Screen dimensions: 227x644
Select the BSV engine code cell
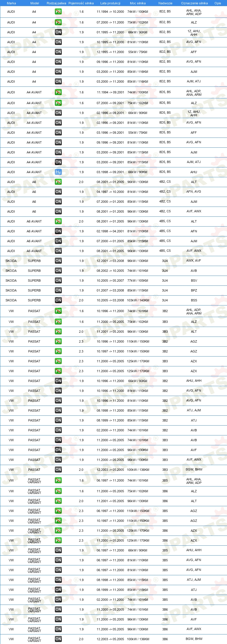194,281
